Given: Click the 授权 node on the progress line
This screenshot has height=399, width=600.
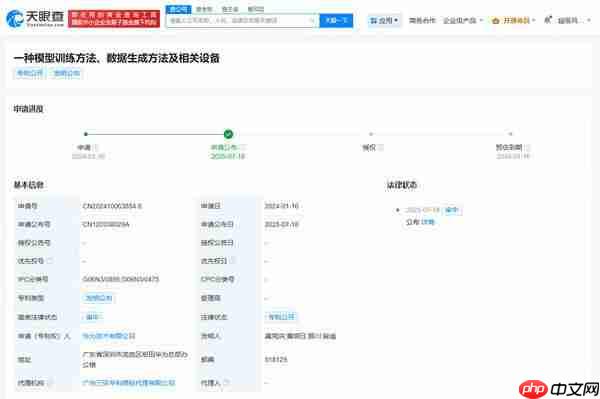Looking at the screenshot, I should (370, 134).
